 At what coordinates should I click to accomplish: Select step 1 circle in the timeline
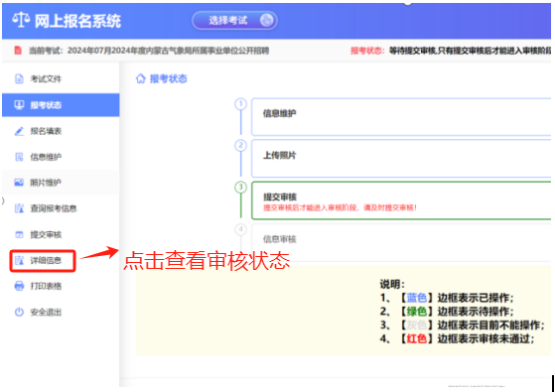[x=240, y=103]
